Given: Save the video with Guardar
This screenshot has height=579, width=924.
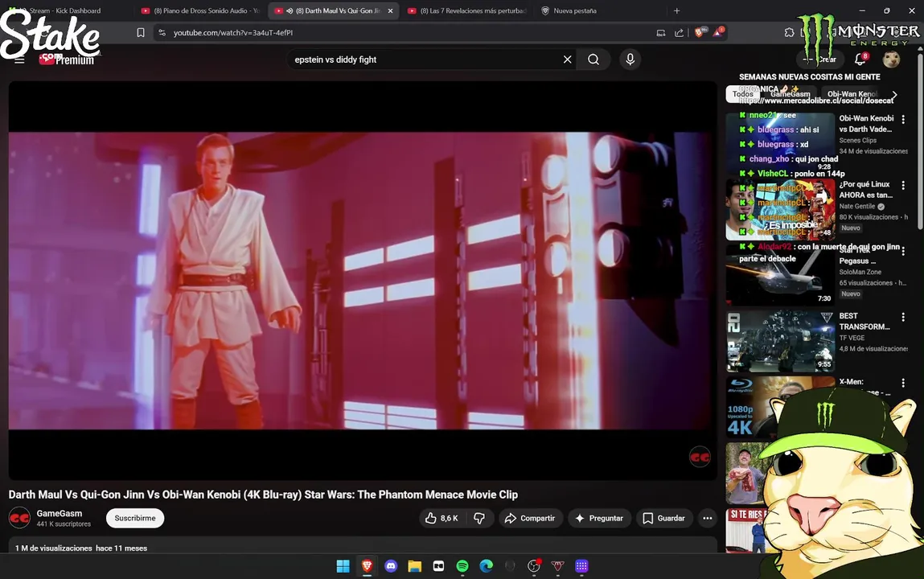Looking at the screenshot, I should click(x=663, y=519).
